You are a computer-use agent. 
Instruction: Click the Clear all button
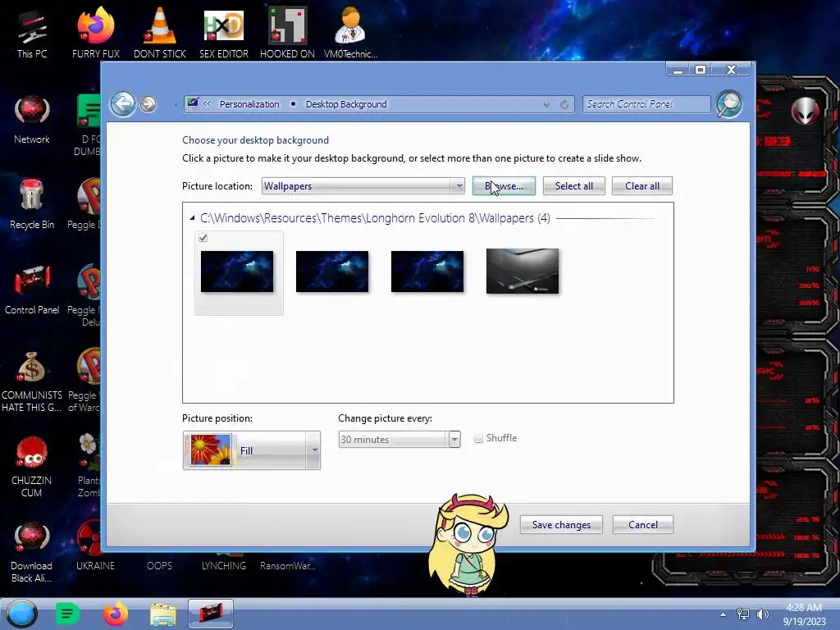click(641, 186)
